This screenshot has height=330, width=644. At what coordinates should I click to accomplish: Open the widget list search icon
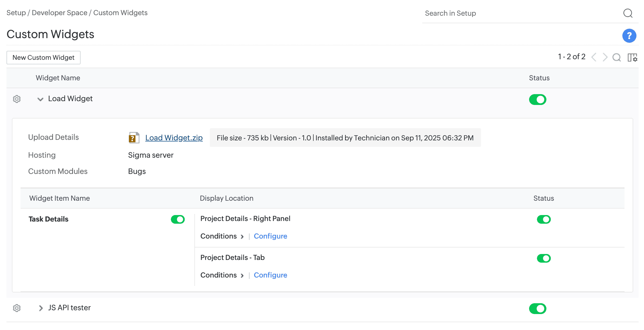[616, 57]
